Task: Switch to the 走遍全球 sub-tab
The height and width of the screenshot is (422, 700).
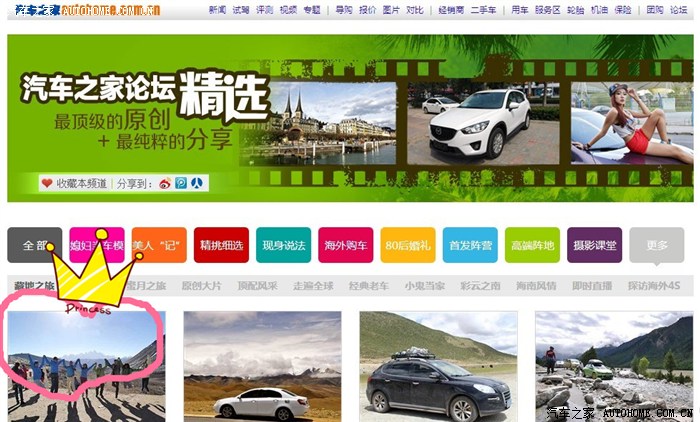Action: pos(313,285)
